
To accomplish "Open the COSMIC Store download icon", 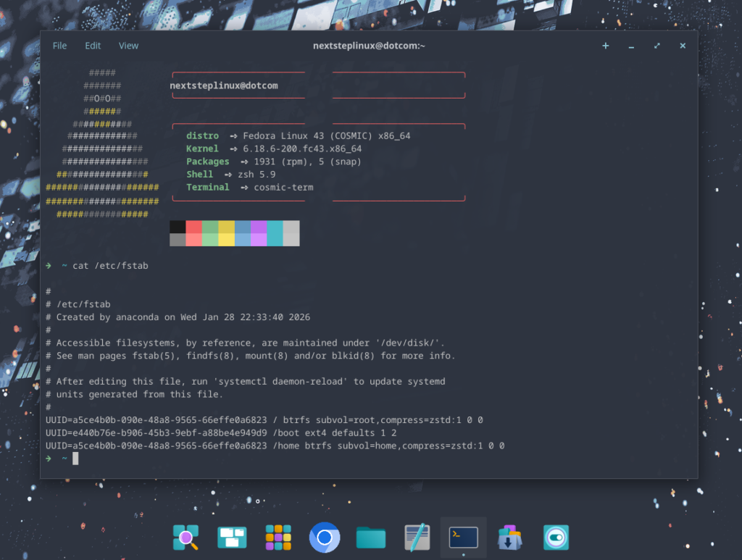I will (x=510, y=538).
